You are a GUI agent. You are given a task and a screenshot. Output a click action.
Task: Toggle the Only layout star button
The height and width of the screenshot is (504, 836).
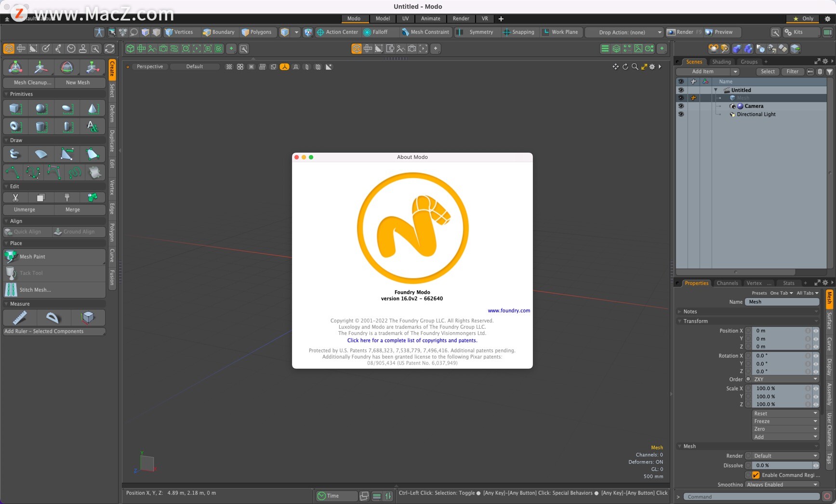click(x=803, y=19)
